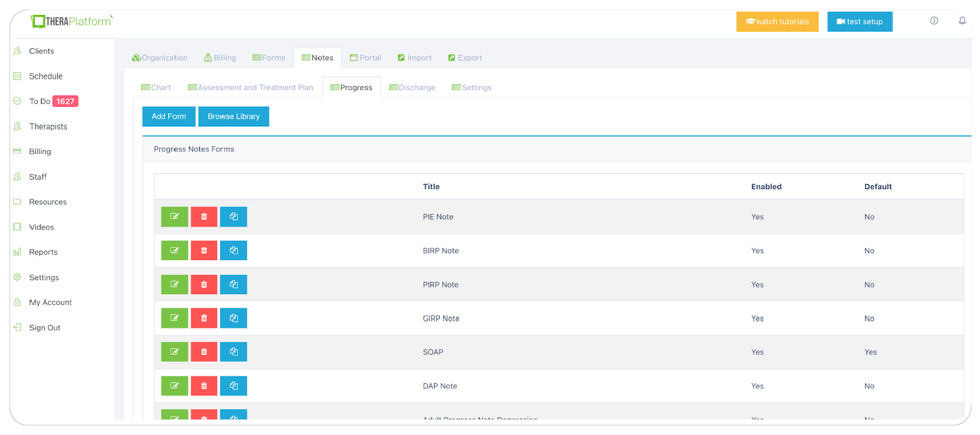This screenshot has width=980, height=435.
Task: Switch to the Discharge tab
Action: [x=412, y=88]
